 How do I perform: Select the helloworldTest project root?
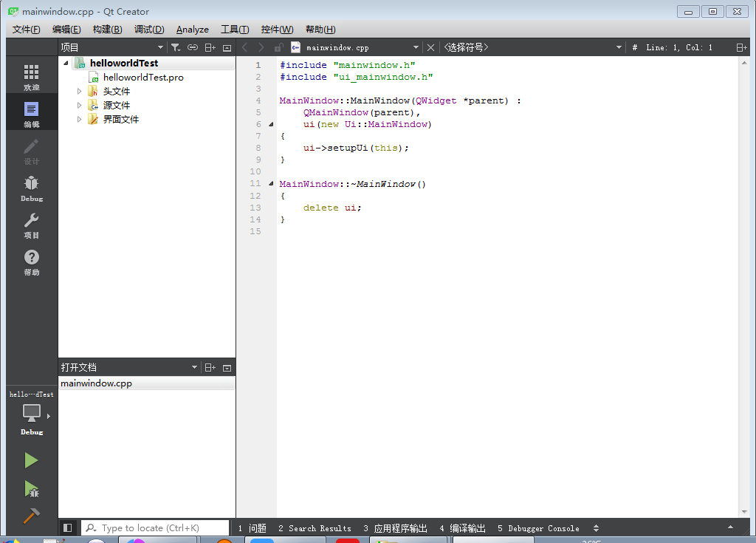124,64
